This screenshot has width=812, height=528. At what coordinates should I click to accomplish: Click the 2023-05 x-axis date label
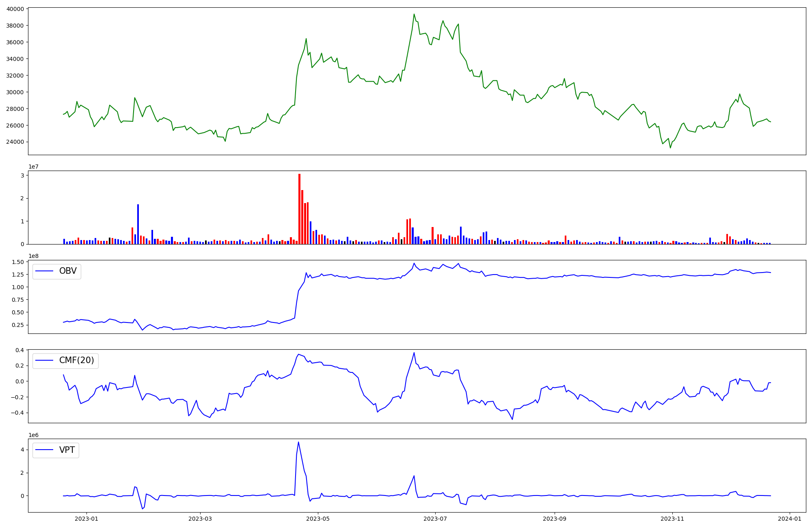point(318,519)
